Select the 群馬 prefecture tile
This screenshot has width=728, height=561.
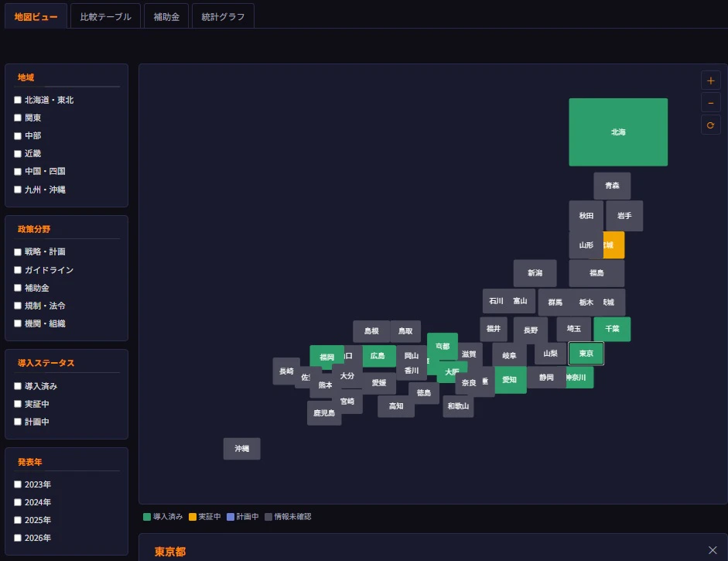tap(555, 303)
